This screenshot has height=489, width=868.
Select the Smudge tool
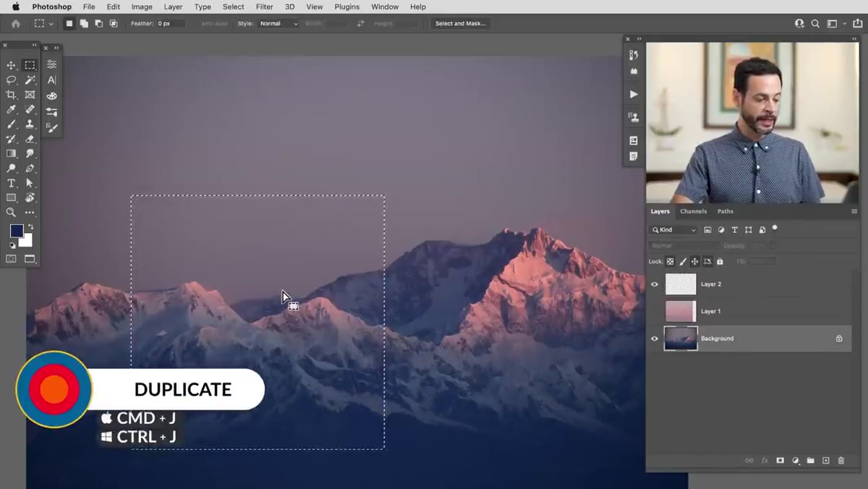(30, 153)
